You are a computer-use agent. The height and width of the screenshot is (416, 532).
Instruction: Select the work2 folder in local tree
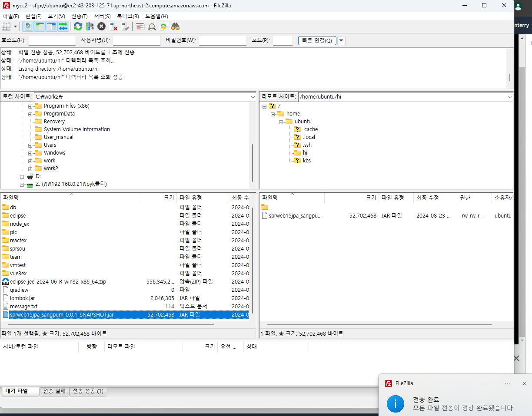[x=51, y=168]
